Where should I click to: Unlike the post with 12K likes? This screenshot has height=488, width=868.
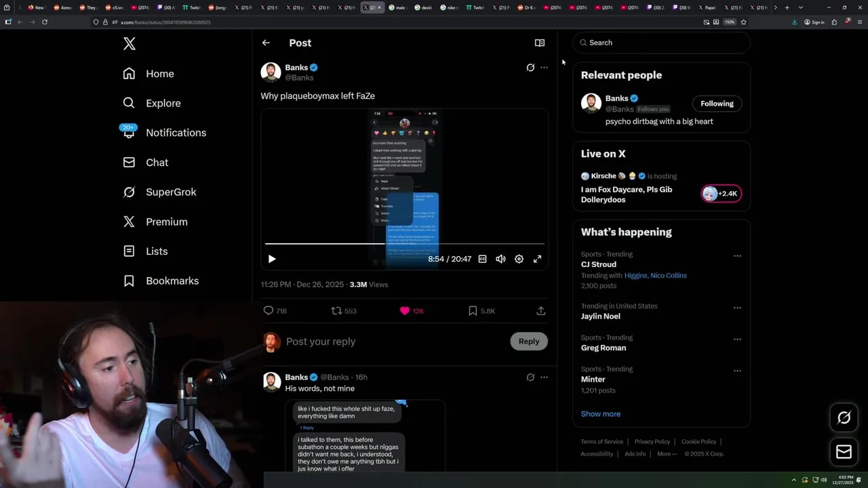412,311
